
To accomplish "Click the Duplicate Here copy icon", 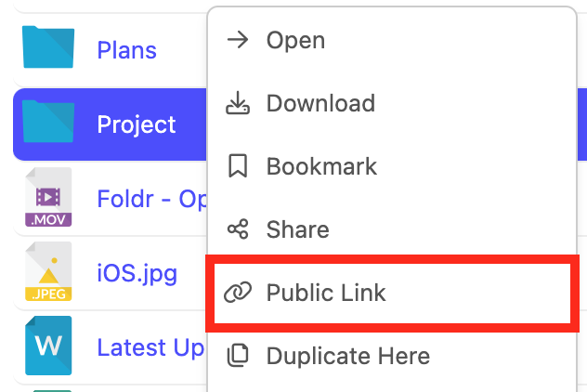I will pyautogui.click(x=238, y=356).
